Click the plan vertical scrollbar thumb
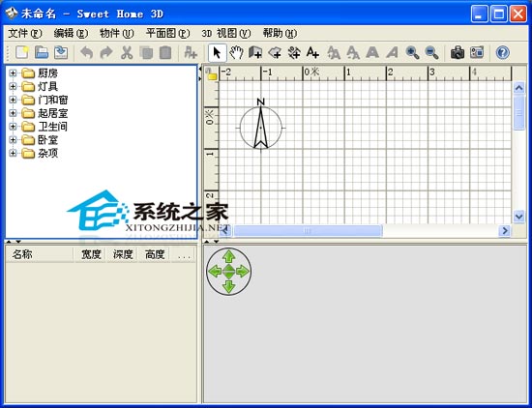 519,112
